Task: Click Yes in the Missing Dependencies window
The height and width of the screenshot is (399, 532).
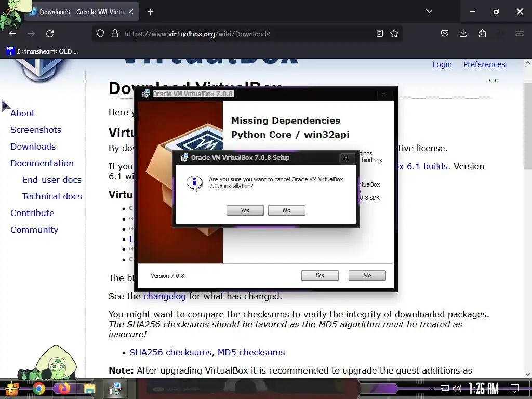Action: 320,275
